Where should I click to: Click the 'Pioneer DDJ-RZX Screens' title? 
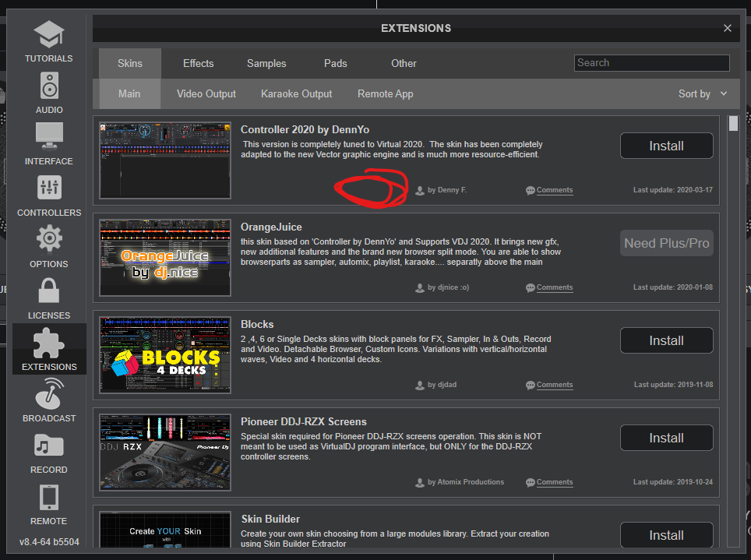coord(304,421)
